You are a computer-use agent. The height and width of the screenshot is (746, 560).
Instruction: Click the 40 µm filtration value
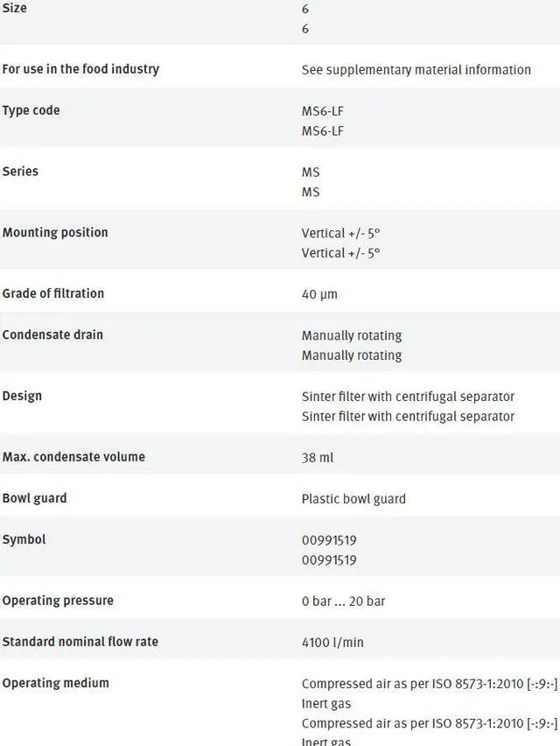[319, 295]
